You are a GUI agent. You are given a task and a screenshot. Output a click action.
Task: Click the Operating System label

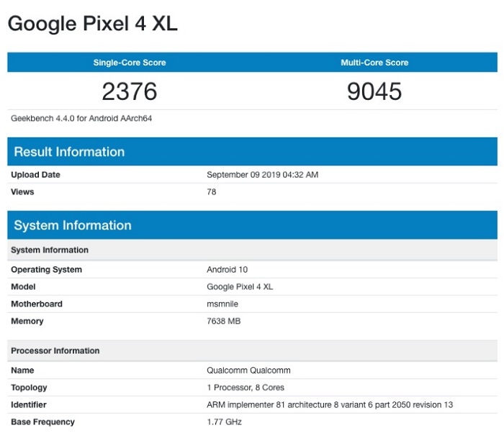coord(46,269)
